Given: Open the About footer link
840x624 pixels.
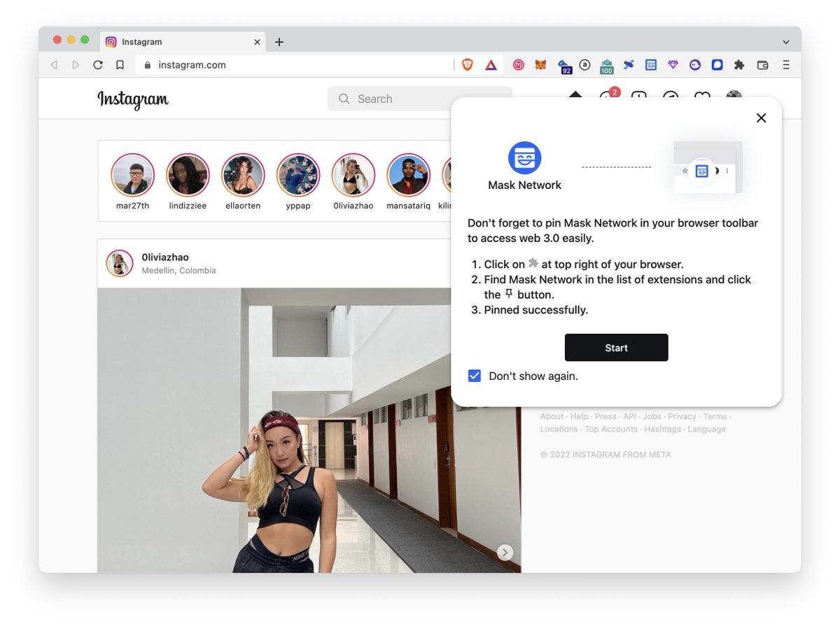Looking at the screenshot, I should pos(552,416).
